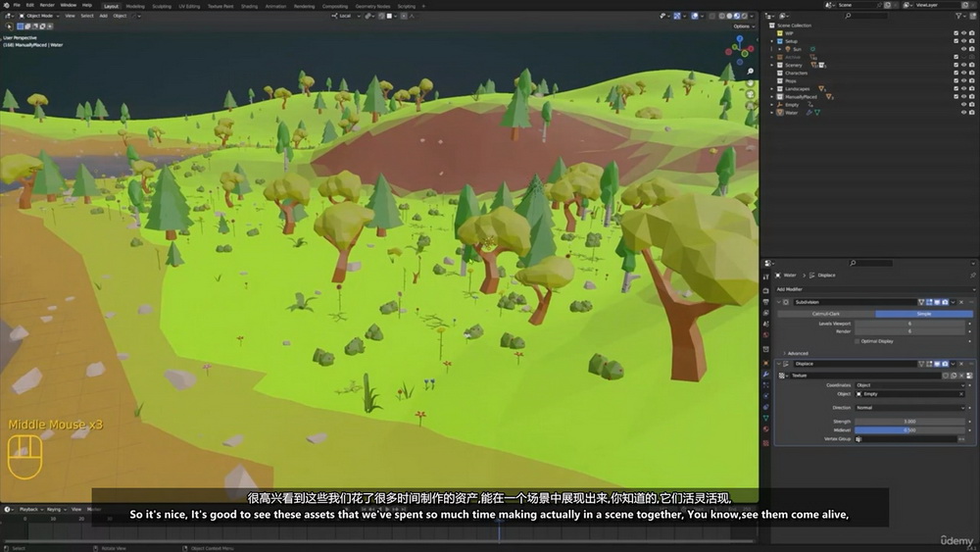Click the navigation axis gizmo
Screen dimensions: 980x552
pyautogui.click(x=739, y=50)
